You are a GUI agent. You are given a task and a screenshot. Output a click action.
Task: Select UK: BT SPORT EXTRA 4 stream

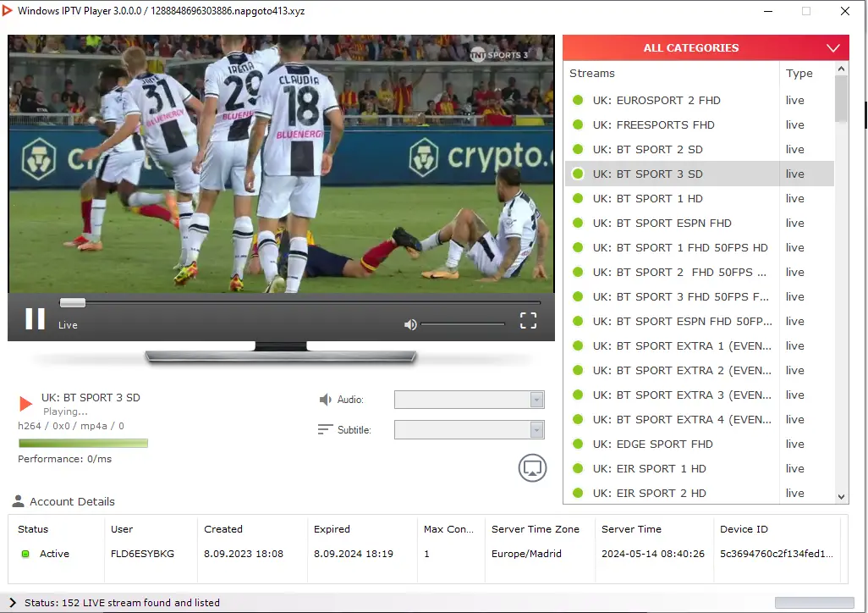coord(699,420)
